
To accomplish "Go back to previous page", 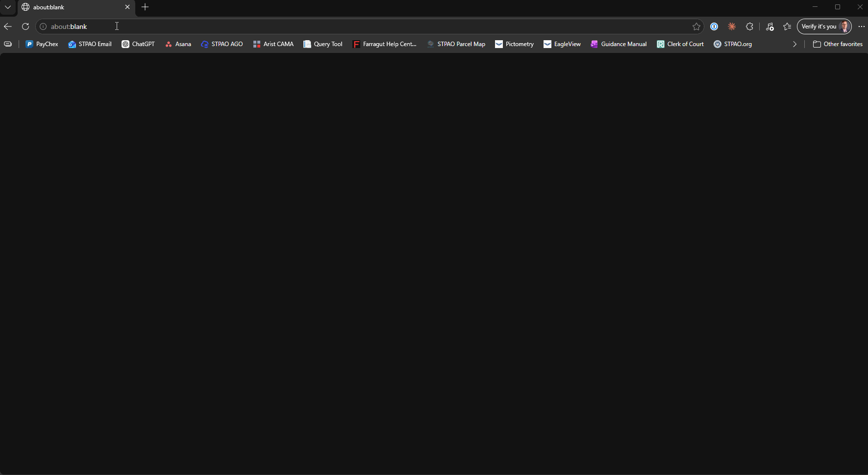I will tap(8, 26).
